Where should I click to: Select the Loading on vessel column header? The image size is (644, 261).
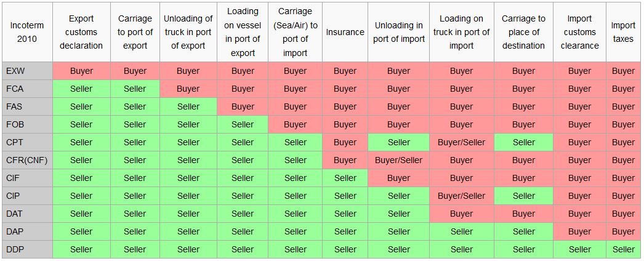click(x=243, y=32)
